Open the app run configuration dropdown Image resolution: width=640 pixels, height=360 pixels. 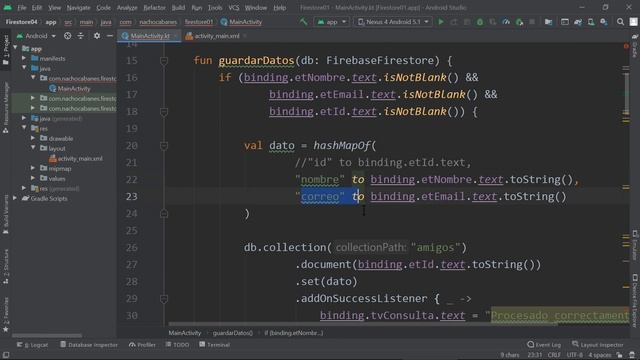[x=332, y=22]
